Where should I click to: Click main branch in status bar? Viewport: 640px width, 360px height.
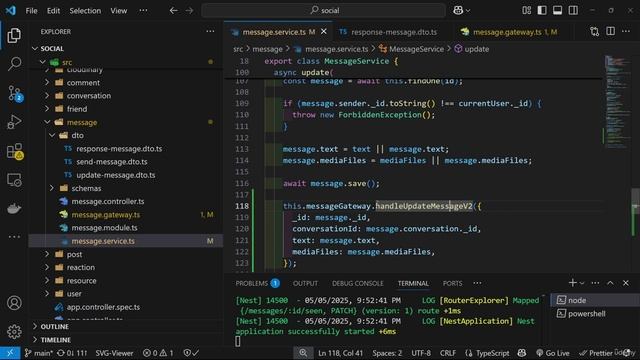click(38, 353)
